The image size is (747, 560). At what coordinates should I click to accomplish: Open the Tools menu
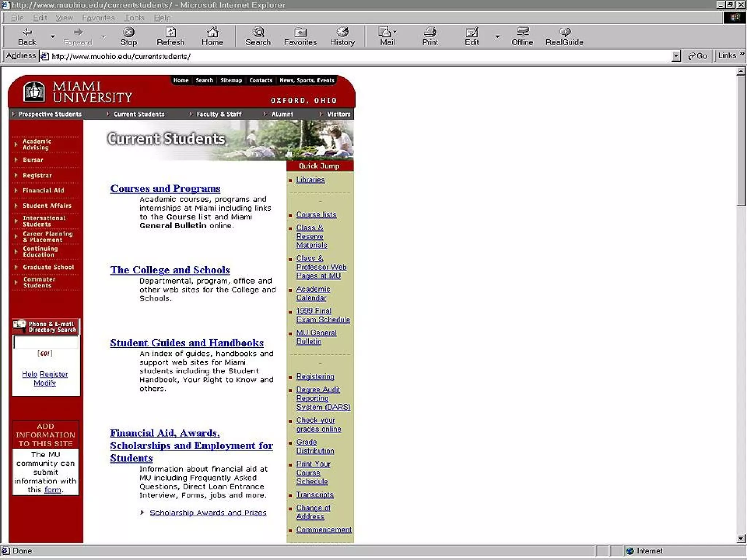134,17
